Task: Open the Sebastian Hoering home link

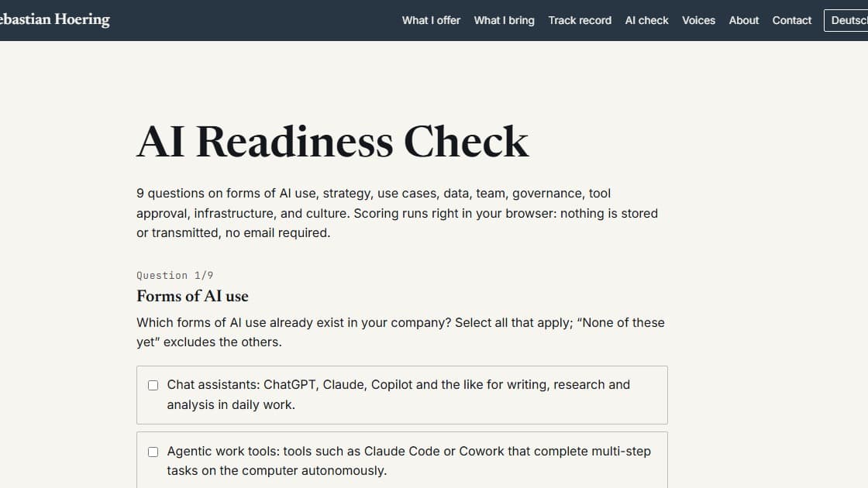Action: coord(54,19)
